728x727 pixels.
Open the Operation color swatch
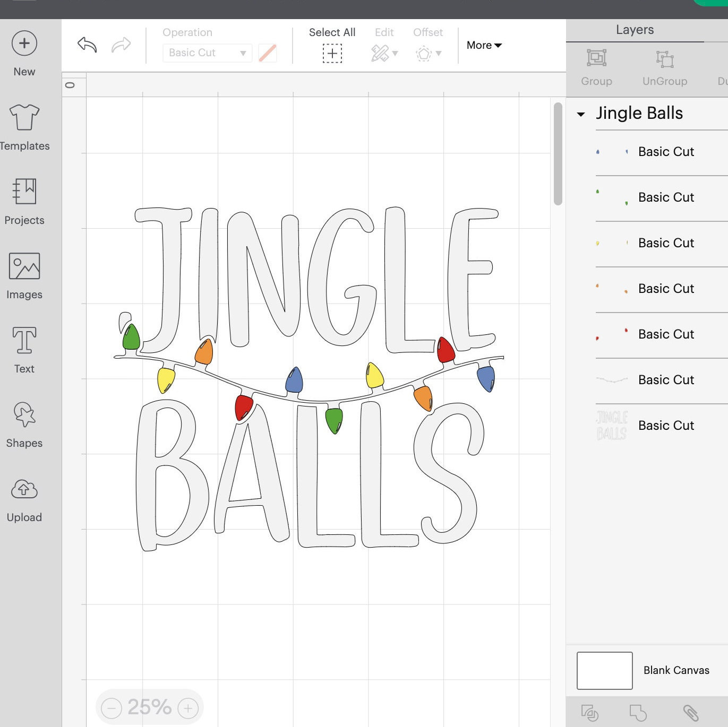tap(268, 53)
